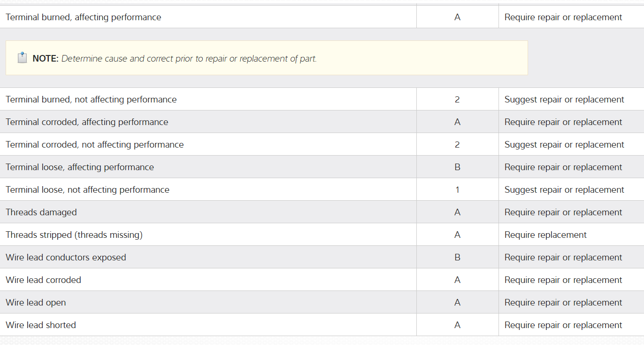Select the "Wire lead shorted" entry
644x345 pixels.
[x=41, y=325]
